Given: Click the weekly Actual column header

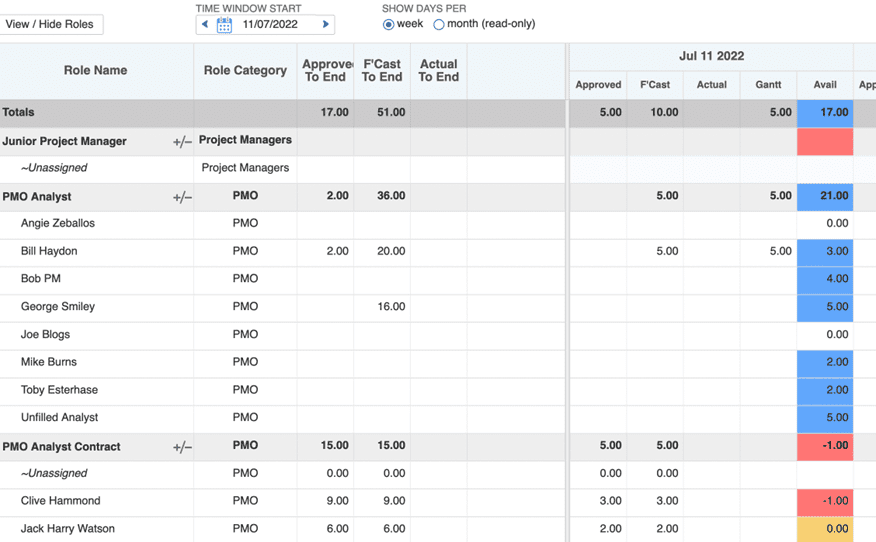Looking at the screenshot, I should 712,85.
